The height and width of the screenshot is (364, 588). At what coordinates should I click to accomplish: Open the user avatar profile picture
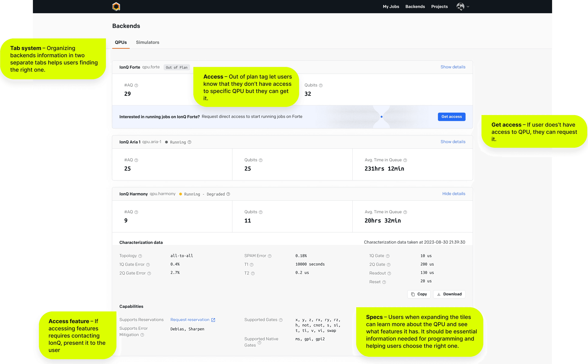460,6
